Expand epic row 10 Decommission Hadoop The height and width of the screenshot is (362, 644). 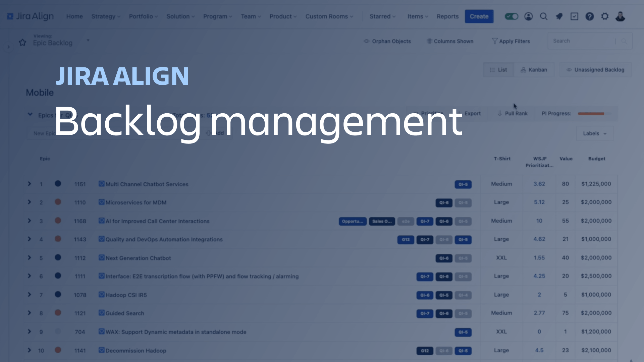point(30,351)
